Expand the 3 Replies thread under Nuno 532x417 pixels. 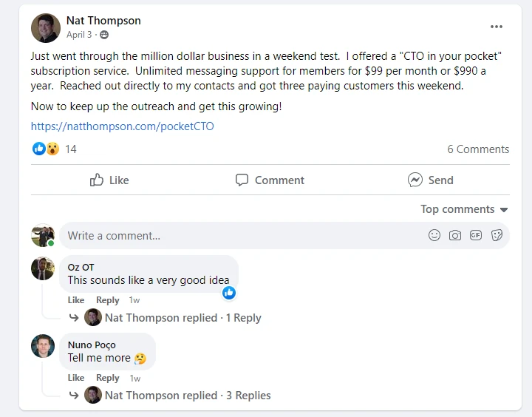coord(188,396)
